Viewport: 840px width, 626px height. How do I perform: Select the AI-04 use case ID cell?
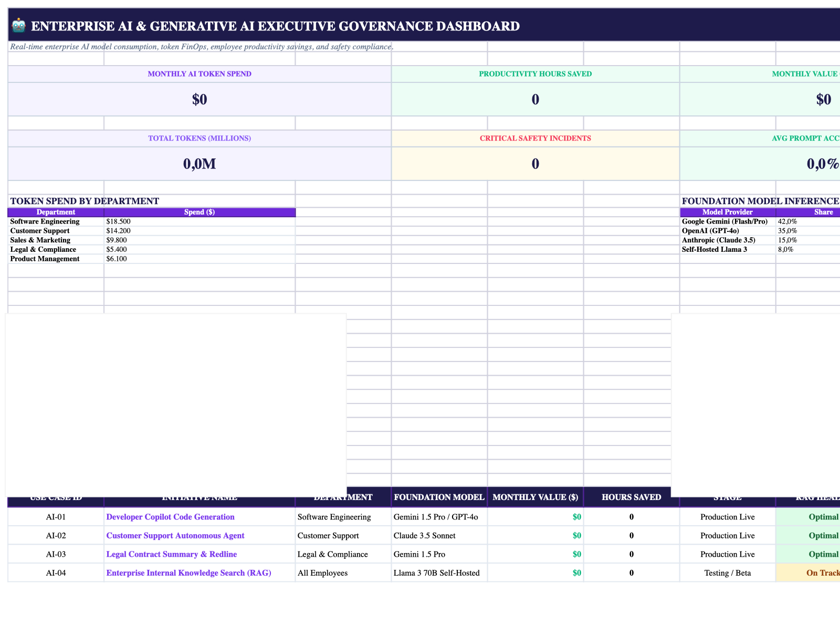pyautogui.click(x=56, y=573)
